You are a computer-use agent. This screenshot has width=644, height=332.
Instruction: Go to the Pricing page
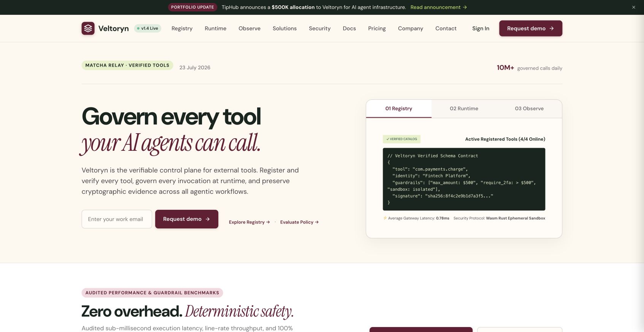(x=377, y=29)
